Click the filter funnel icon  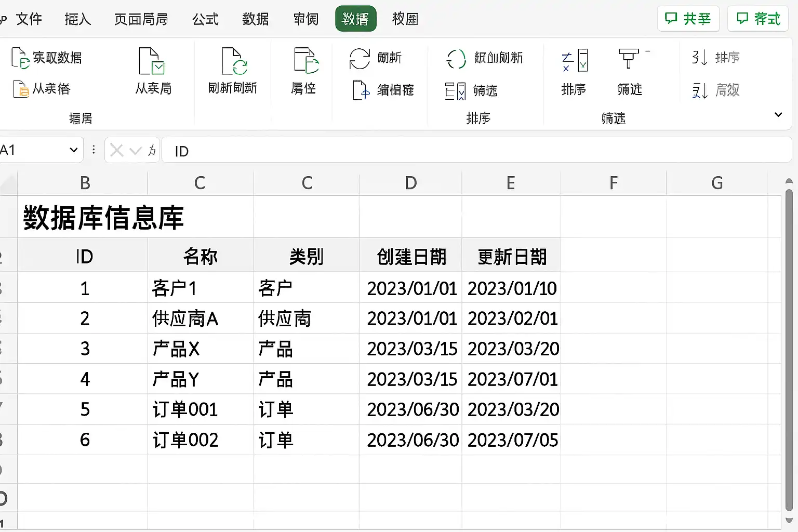[x=629, y=58]
